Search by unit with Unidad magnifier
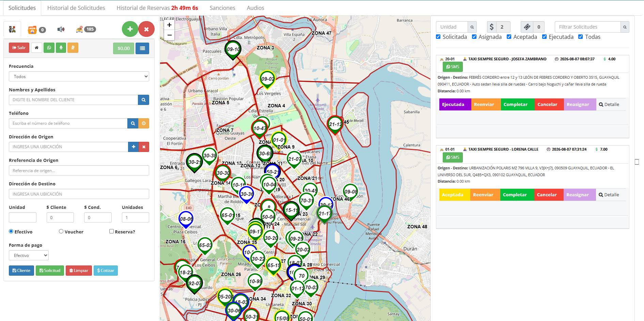Screen dimensions: 644x321 472,27
